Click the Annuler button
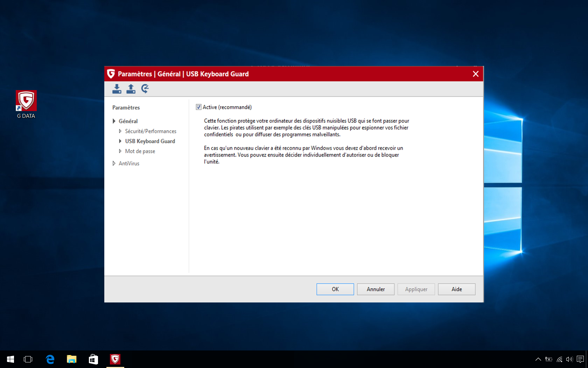 [x=376, y=289]
